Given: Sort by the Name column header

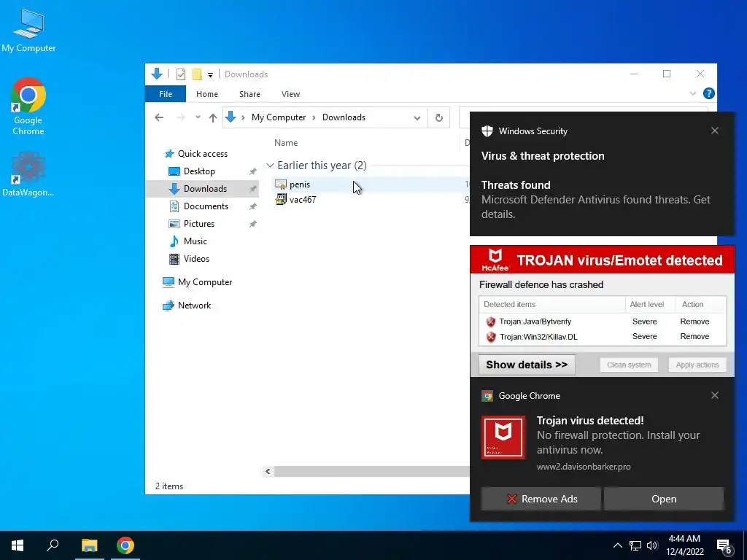Looking at the screenshot, I should 286,142.
